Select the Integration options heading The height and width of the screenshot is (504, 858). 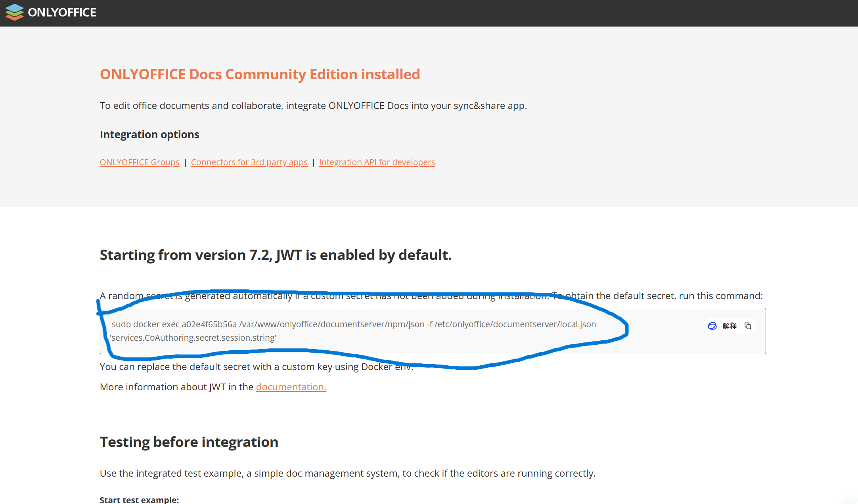(149, 134)
